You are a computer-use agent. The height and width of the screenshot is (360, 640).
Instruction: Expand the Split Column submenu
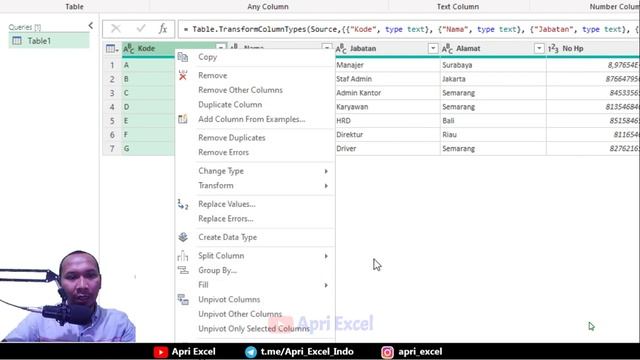pyautogui.click(x=326, y=256)
